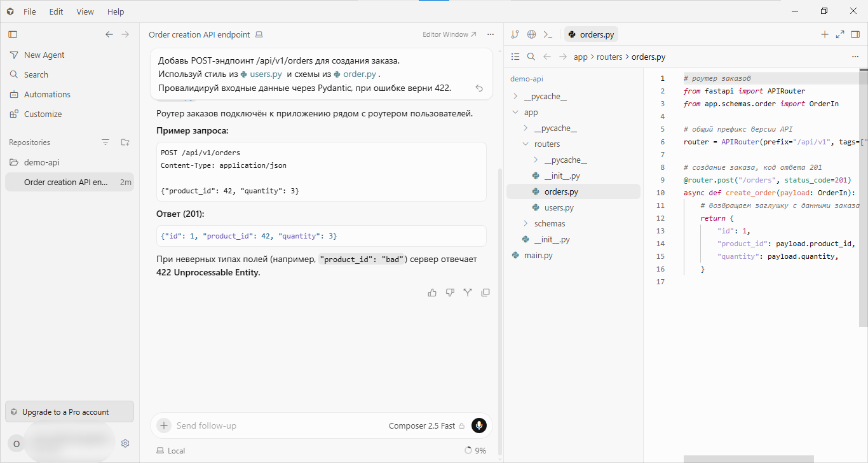
Task: Add a new editor tab with plus icon
Action: [825, 34]
